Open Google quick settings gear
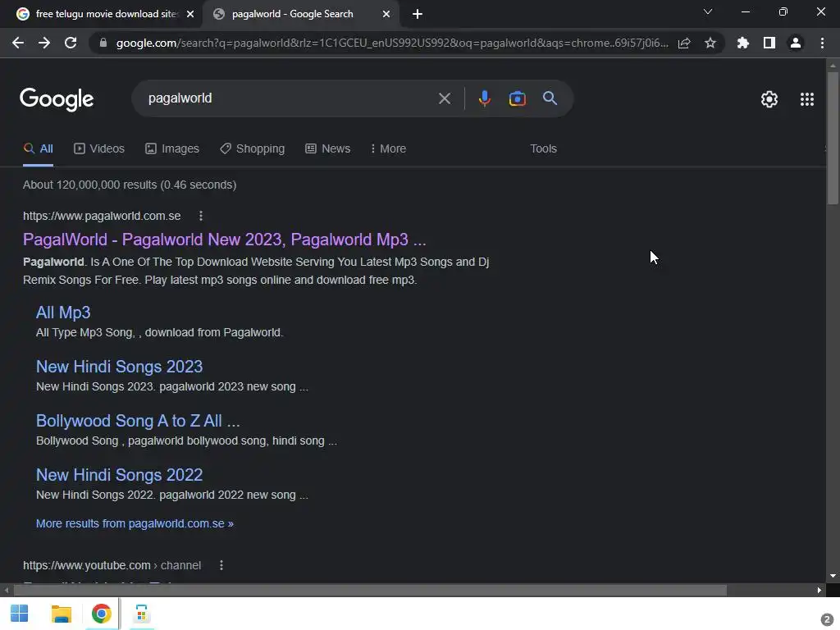 tap(769, 99)
